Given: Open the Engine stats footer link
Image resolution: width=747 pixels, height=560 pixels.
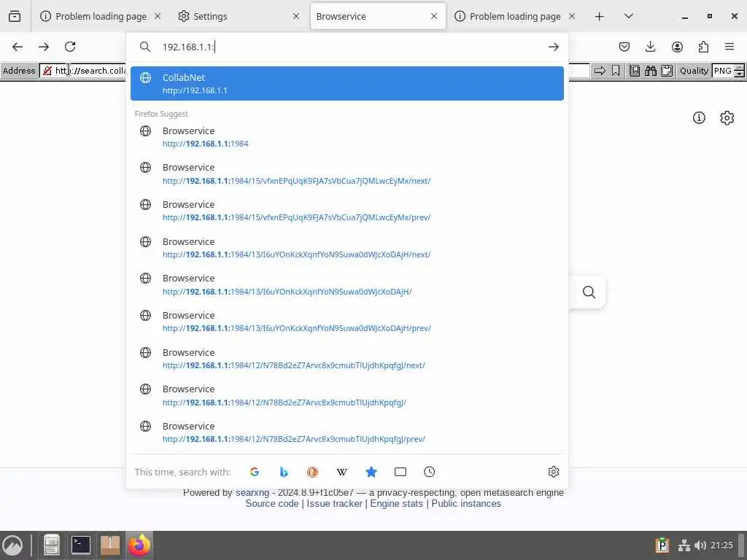Looking at the screenshot, I should (x=396, y=503).
